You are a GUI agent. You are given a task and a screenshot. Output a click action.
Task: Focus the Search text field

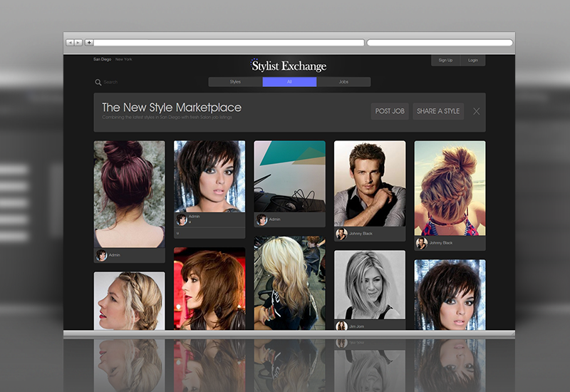[110, 82]
